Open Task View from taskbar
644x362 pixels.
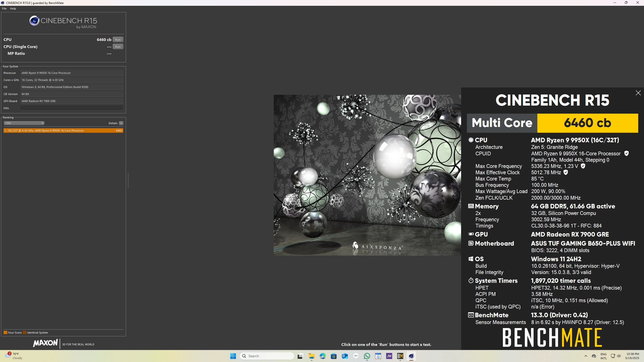click(x=300, y=356)
